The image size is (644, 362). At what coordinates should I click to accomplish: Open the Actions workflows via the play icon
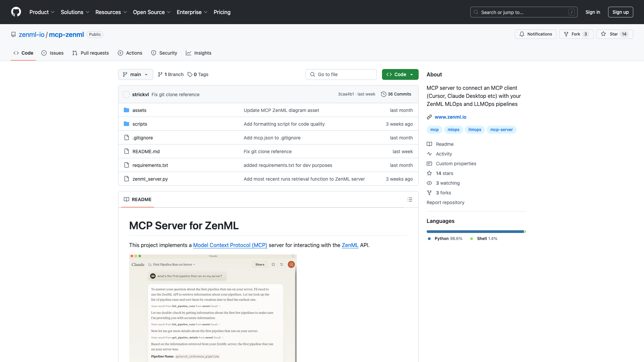[x=120, y=53]
